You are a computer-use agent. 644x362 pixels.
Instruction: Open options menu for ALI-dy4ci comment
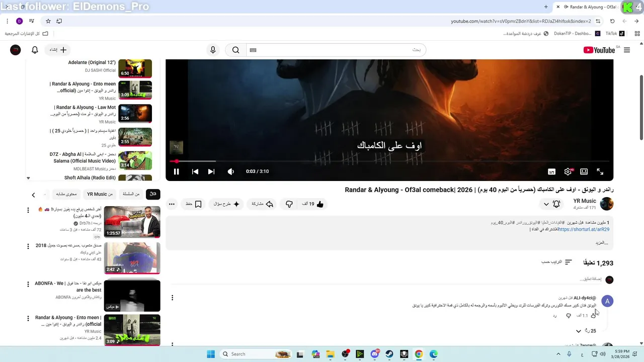click(172, 298)
